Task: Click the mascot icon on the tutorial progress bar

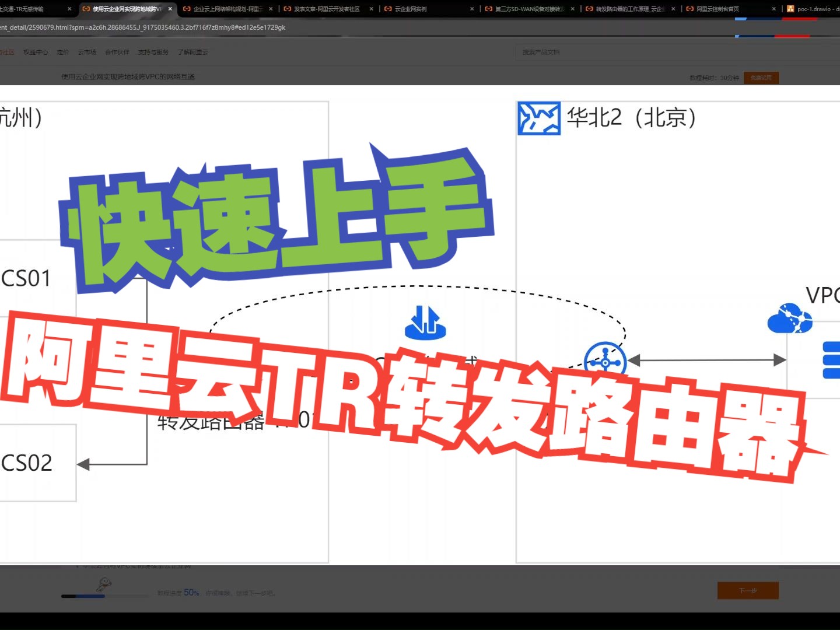Action: point(105,585)
